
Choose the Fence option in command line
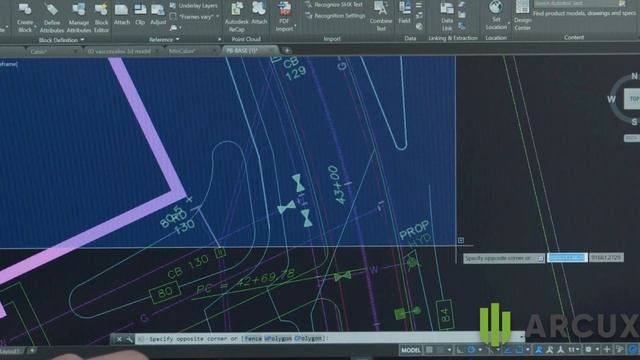click(x=253, y=338)
